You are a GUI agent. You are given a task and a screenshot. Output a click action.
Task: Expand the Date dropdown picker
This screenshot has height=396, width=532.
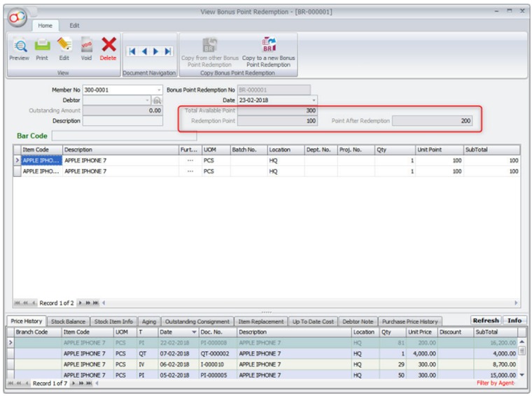click(314, 100)
